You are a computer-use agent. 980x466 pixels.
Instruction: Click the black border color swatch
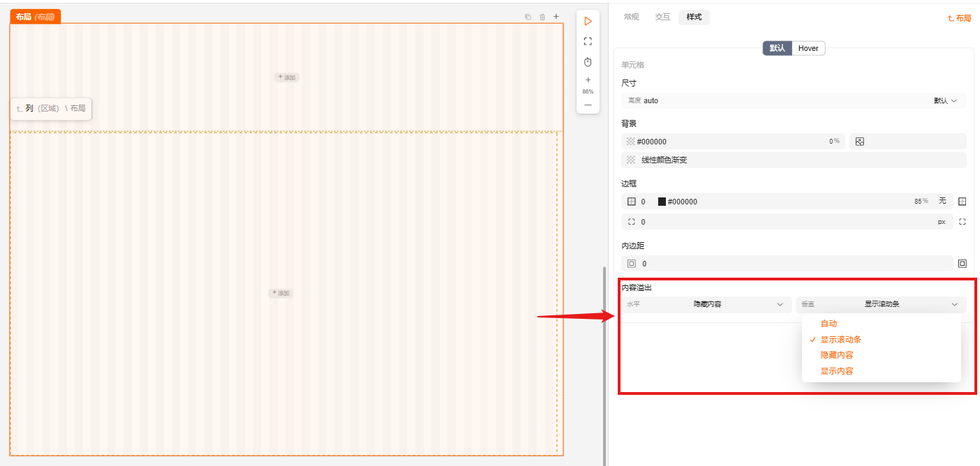(x=662, y=202)
